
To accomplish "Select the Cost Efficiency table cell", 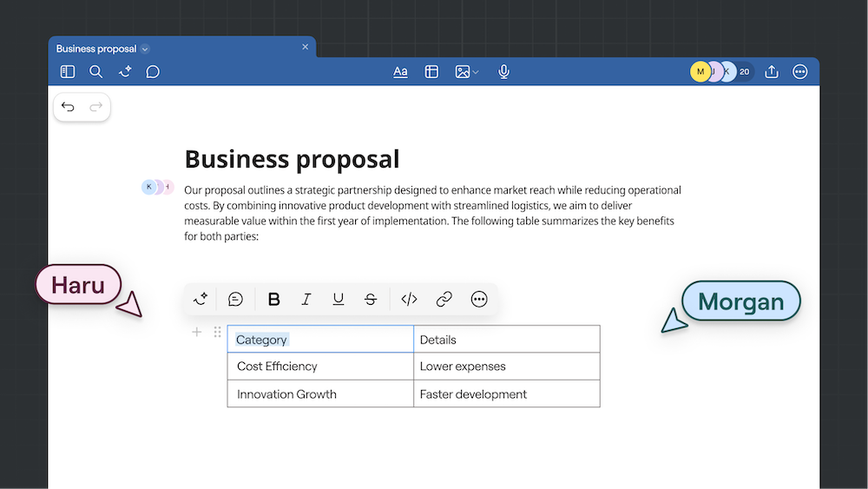I will (x=319, y=367).
